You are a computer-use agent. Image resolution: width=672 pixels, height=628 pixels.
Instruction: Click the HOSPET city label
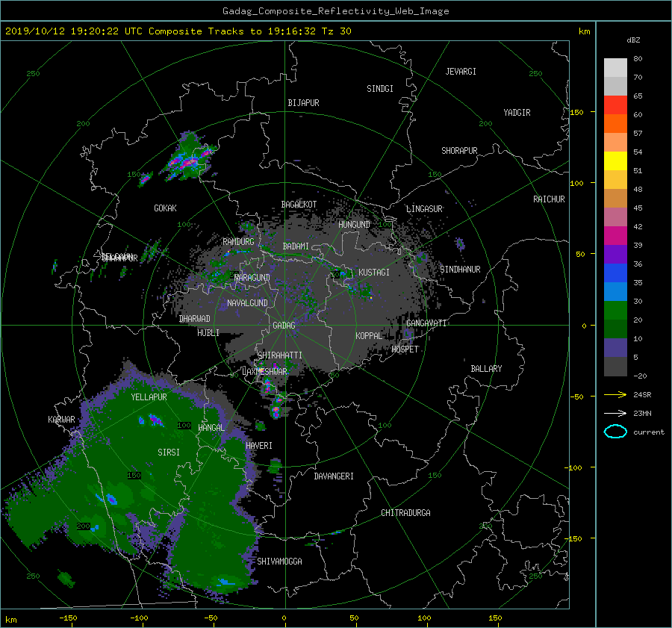click(x=405, y=349)
